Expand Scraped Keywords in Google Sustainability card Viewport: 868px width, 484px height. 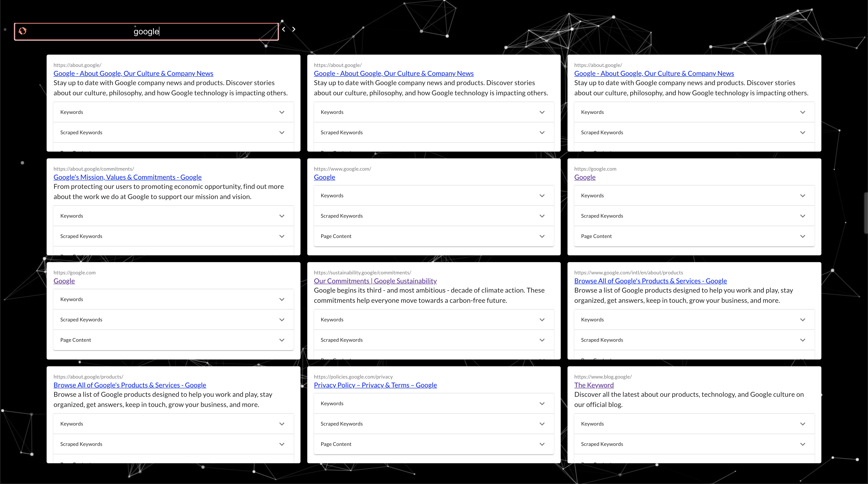(434, 340)
